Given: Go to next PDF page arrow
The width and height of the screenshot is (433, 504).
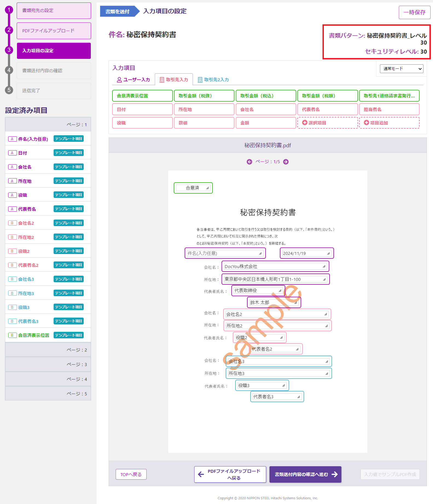Looking at the screenshot, I should pos(286,162).
